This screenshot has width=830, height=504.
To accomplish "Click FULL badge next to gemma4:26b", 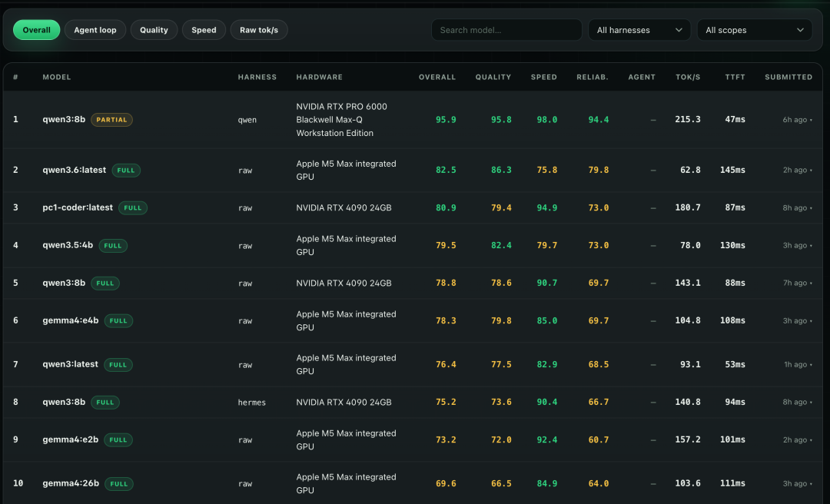I will click(119, 484).
